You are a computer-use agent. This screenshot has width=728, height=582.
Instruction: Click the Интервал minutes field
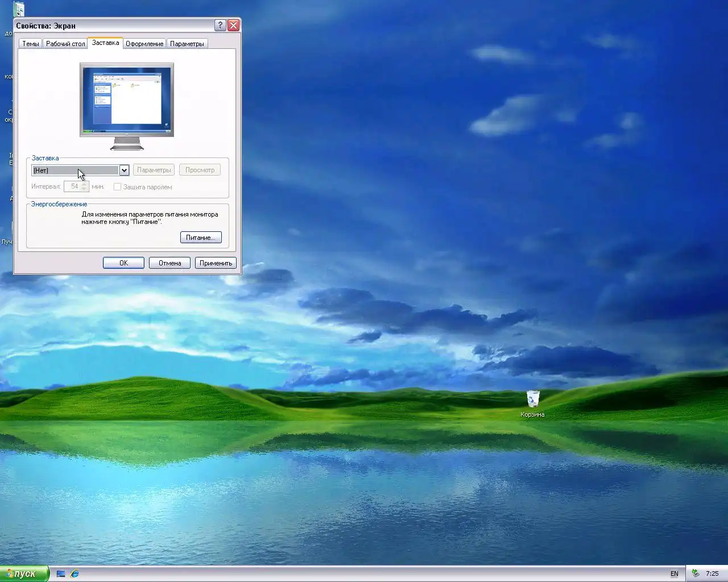(x=73, y=186)
